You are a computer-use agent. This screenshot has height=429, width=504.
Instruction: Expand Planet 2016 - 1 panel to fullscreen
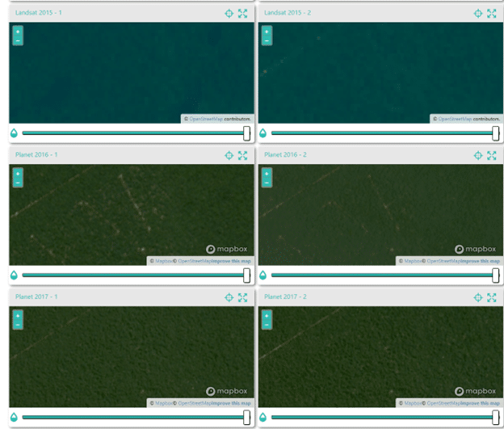click(242, 156)
